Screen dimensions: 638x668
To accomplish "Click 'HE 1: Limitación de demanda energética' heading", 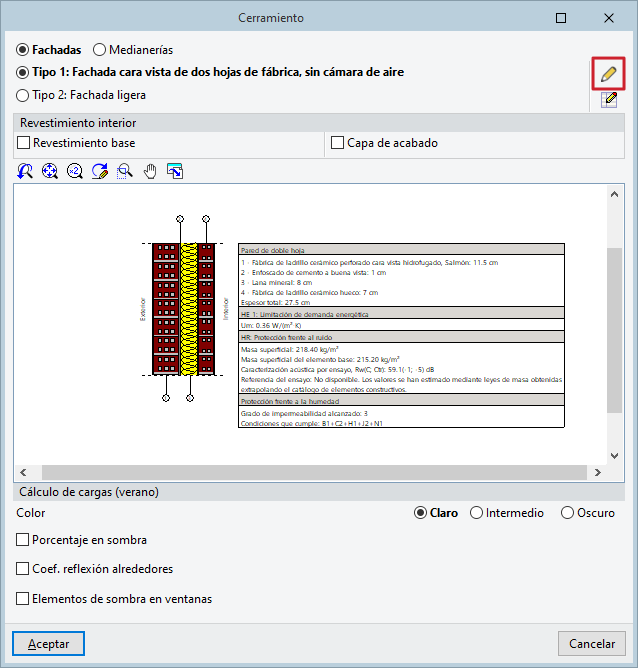I will pyautogui.click(x=305, y=314).
